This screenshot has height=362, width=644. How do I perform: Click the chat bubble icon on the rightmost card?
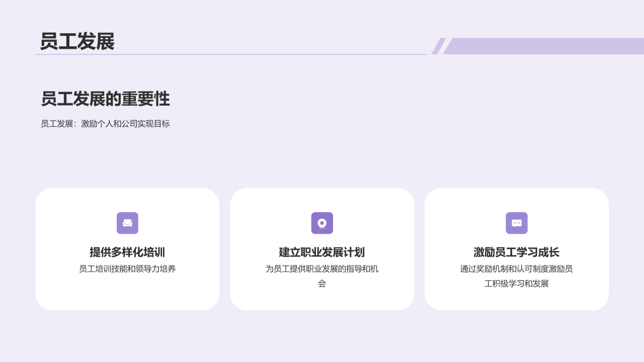517,223
